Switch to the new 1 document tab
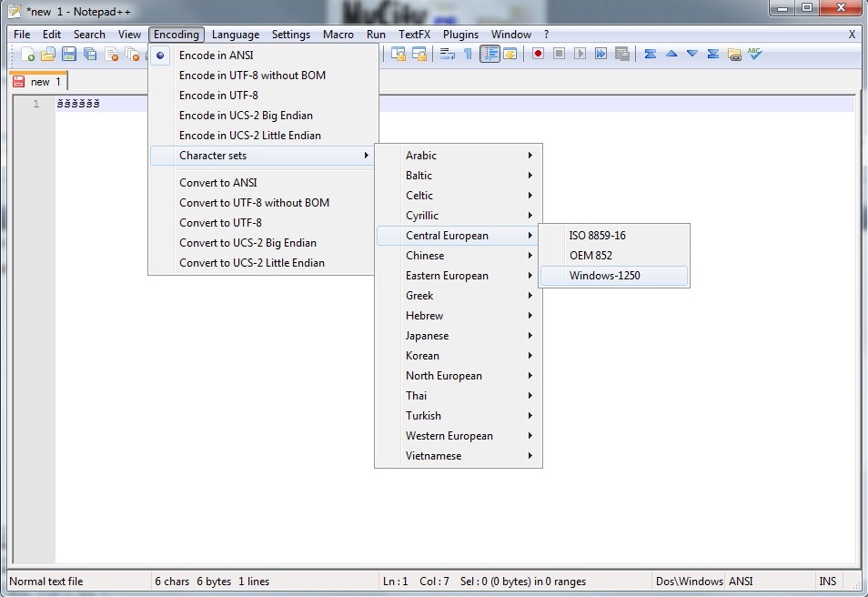Image resolution: width=868 pixels, height=597 pixels. pyautogui.click(x=38, y=81)
